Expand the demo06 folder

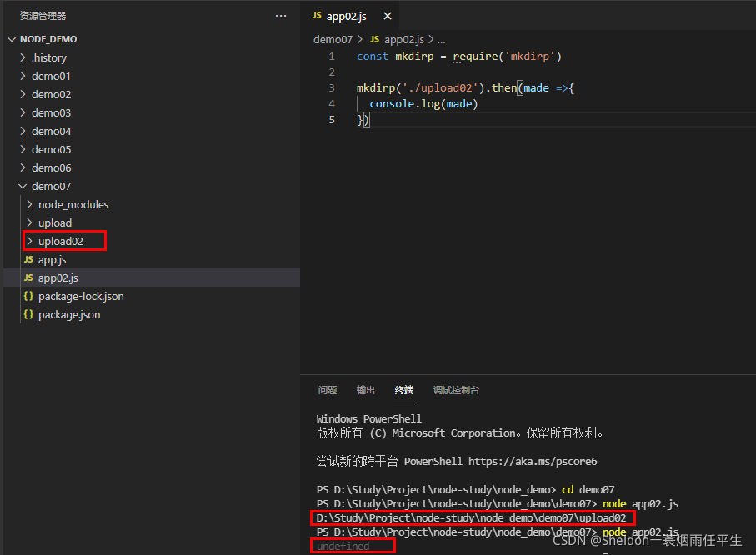tap(23, 167)
